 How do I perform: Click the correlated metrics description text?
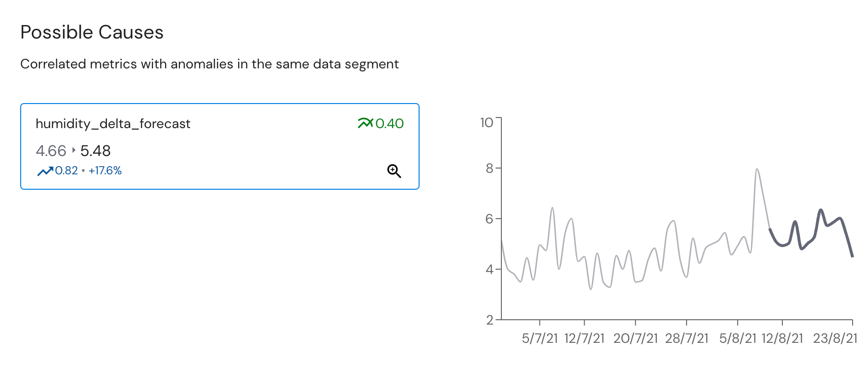click(x=209, y=64)
